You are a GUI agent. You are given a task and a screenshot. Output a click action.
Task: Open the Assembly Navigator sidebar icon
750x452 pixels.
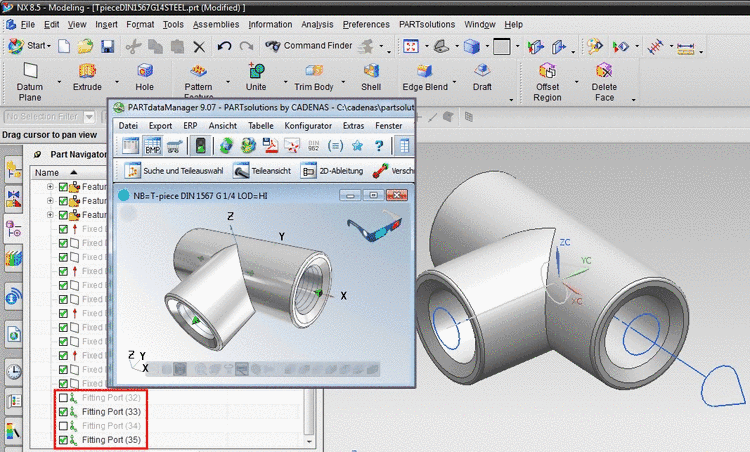(14, 170)
